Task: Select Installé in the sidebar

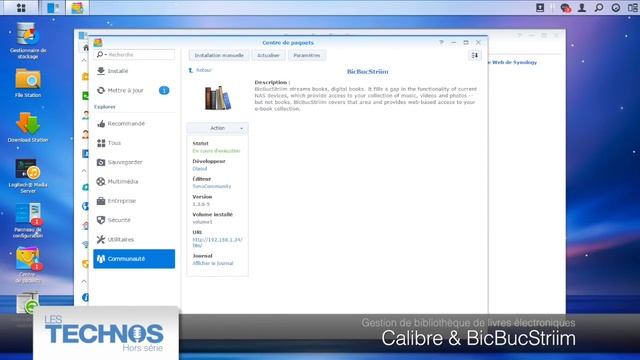Action: coord(134,71)
